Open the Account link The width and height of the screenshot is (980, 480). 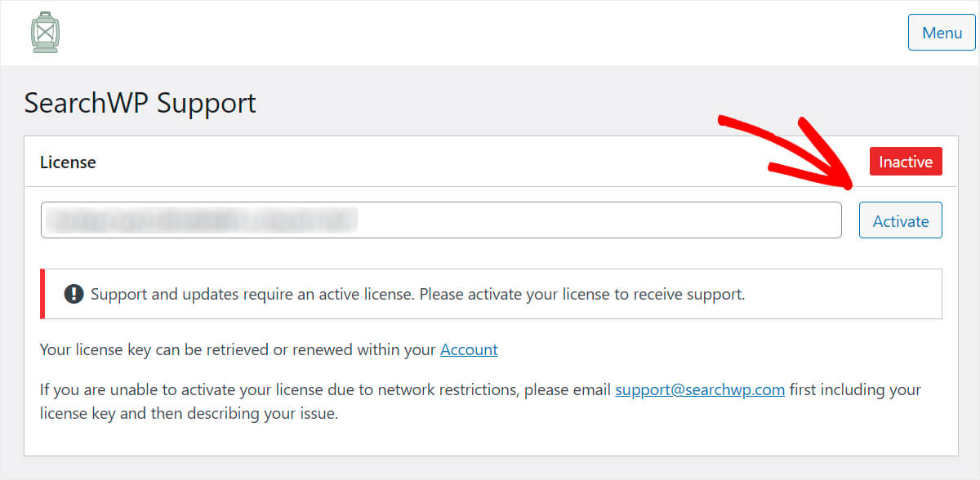469,349
